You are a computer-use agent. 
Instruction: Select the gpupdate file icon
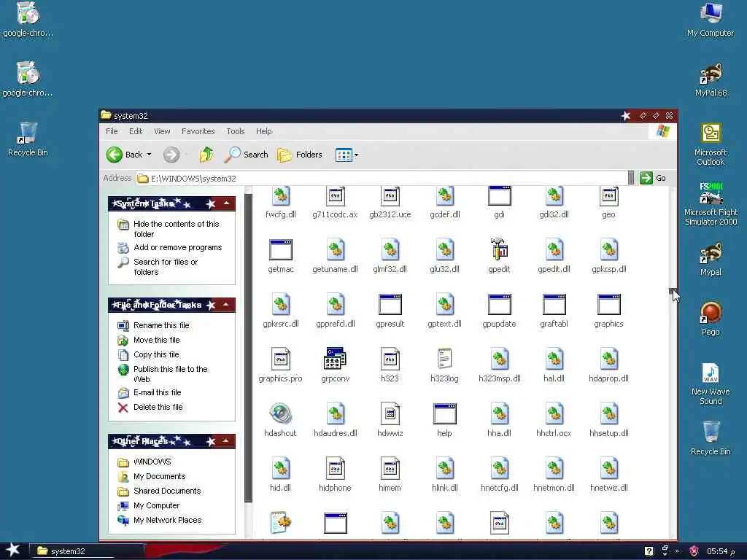(x=499, y=304)
